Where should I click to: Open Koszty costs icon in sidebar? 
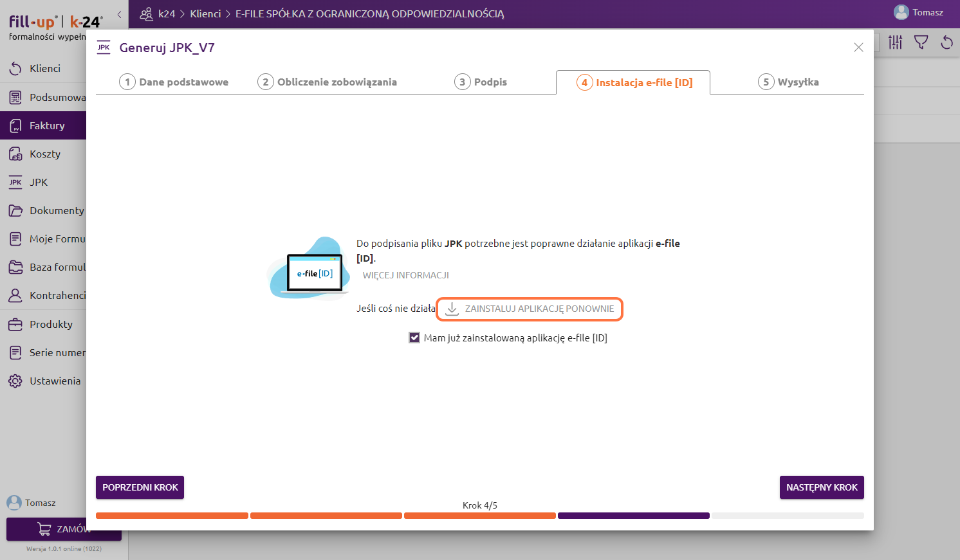(x=15, y=154)
